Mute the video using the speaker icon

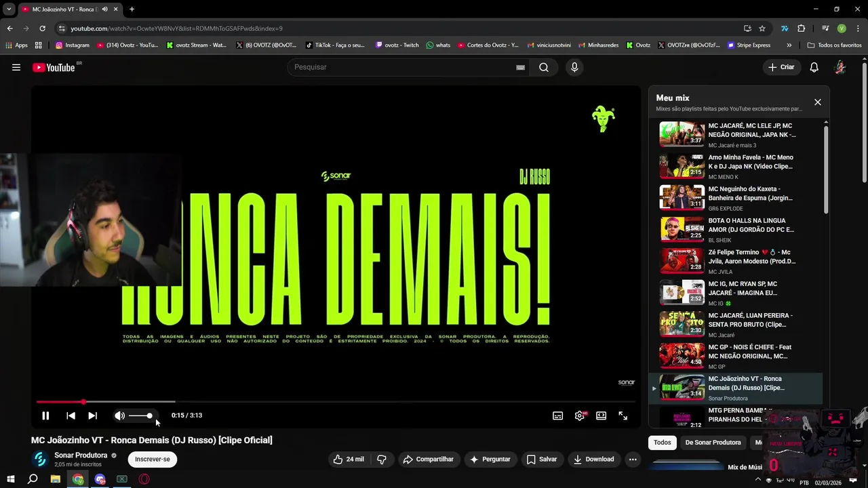click(x=119, y=415)
